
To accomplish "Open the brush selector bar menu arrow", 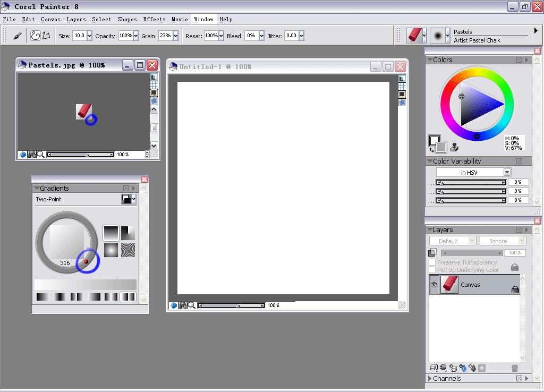I will coord(536,30).
